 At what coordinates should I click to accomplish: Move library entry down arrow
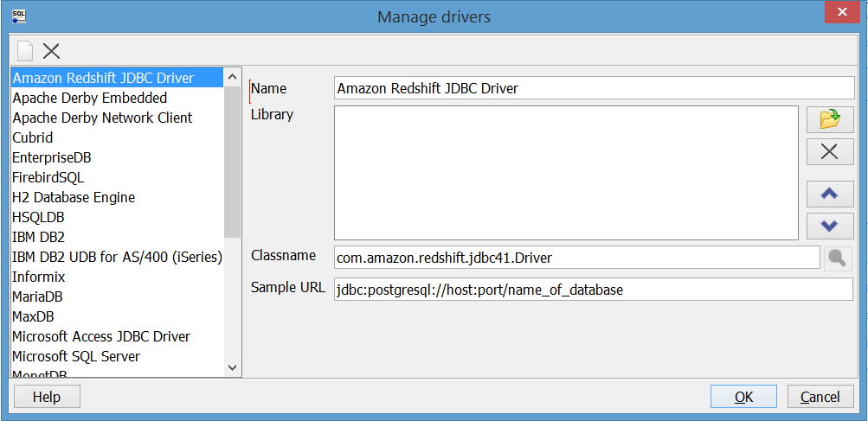click(830, 226)
